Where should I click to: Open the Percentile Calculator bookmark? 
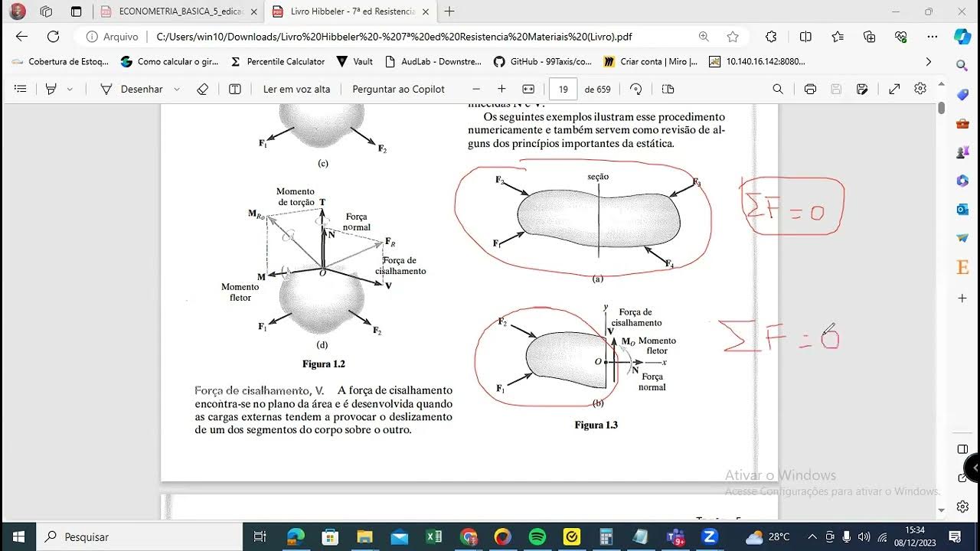point(278,62)
